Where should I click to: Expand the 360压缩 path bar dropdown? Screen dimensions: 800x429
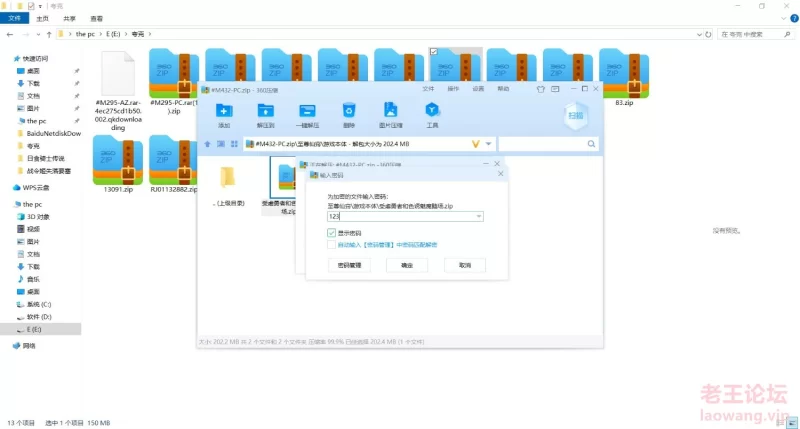point(488,144)
